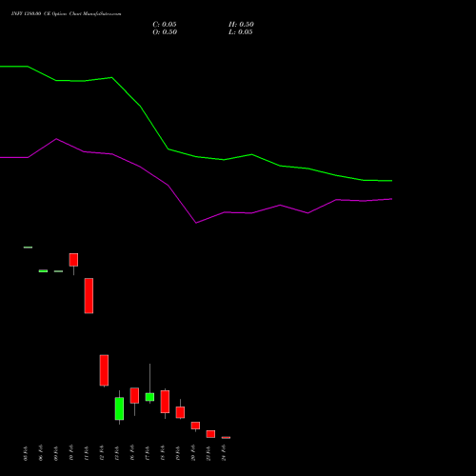The height and width of the screenshot is (476, 476).
Task: Select the red candlestick for 16 Feb
Action: click(x=134, y=396)
